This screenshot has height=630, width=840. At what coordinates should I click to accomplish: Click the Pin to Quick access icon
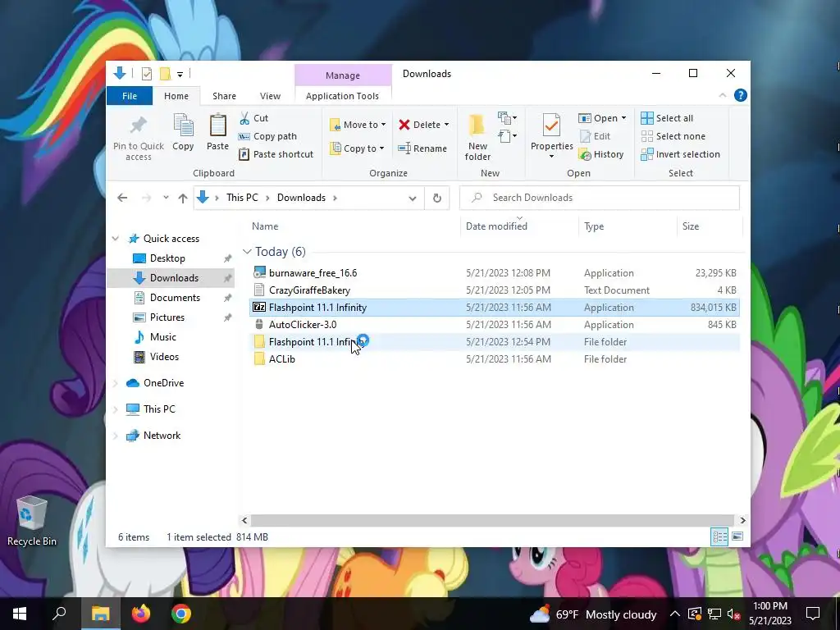click(138, 125)
